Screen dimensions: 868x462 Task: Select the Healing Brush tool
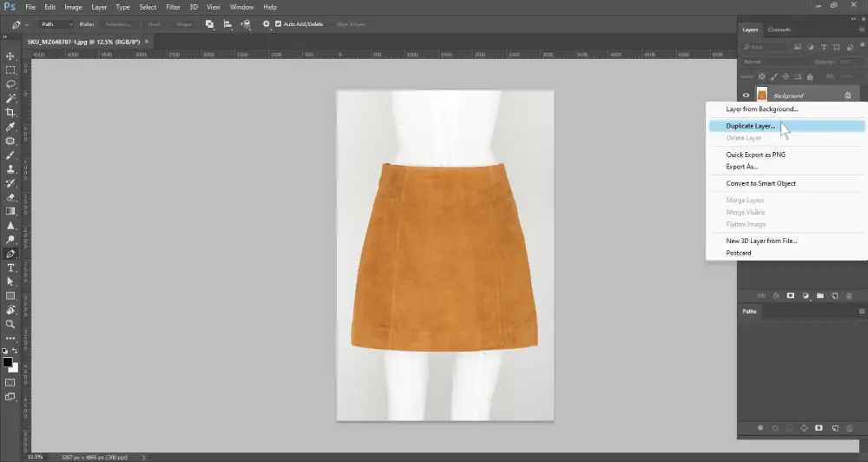pos(10,141)
